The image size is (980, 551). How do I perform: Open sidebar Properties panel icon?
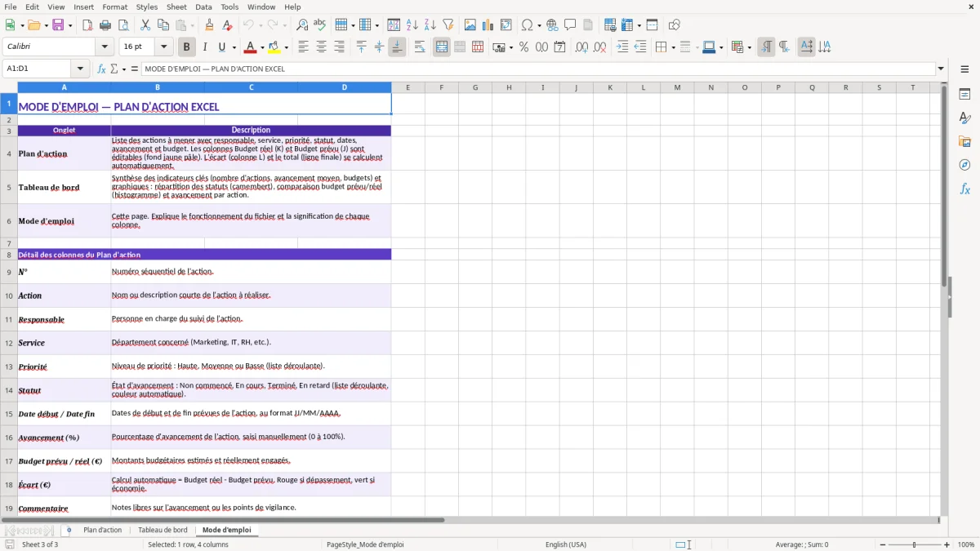[x=964, y=94]
